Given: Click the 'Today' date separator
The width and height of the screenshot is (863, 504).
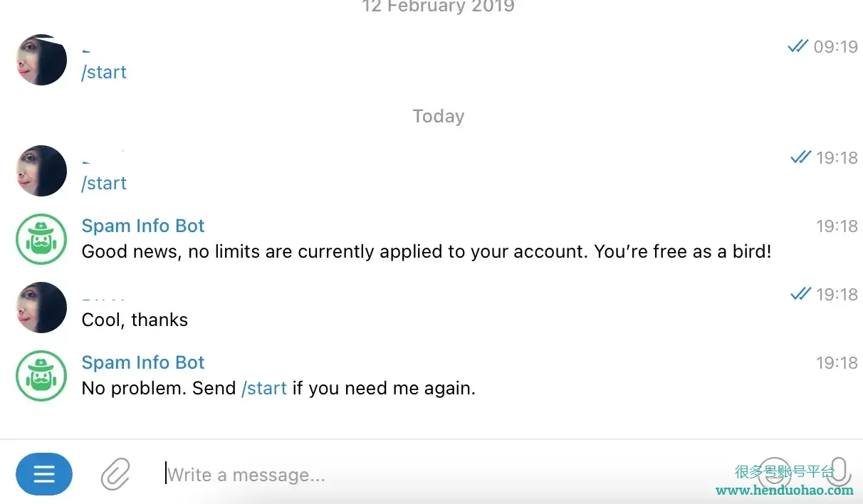Looking at the screenshot, I should (x=439, y=116).
